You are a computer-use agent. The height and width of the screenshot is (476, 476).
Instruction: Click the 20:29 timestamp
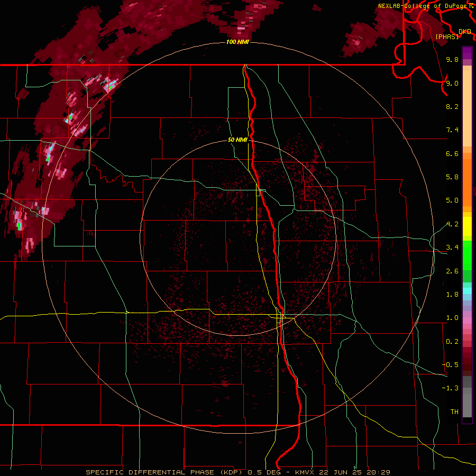click(378, 472)
